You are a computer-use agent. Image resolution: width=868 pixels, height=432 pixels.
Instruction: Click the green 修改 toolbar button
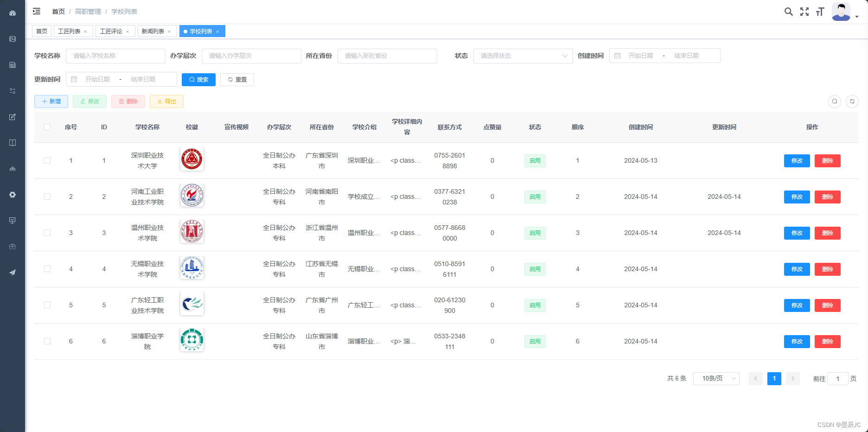click(x=89, y=102)
